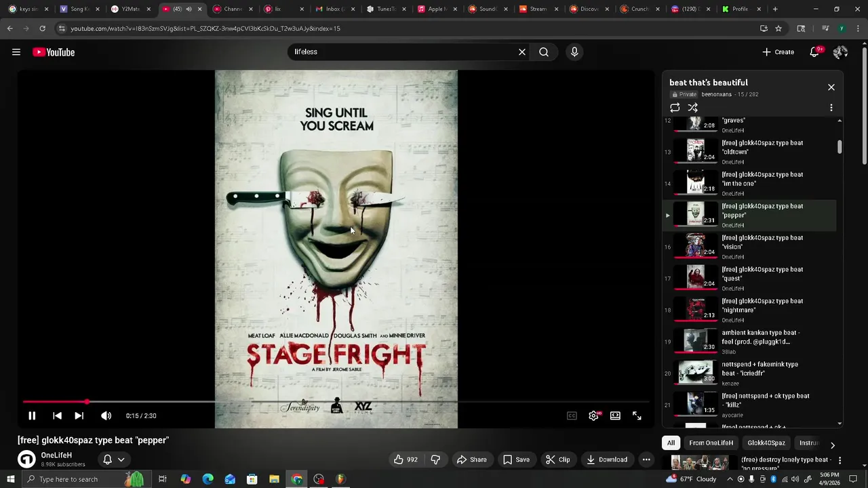
Task: Click the Clip button
Action: pos(558,460)
